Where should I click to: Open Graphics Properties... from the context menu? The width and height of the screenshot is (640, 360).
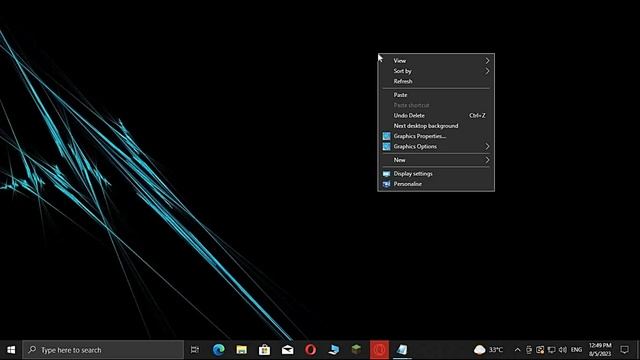click(x=436, y=136)
